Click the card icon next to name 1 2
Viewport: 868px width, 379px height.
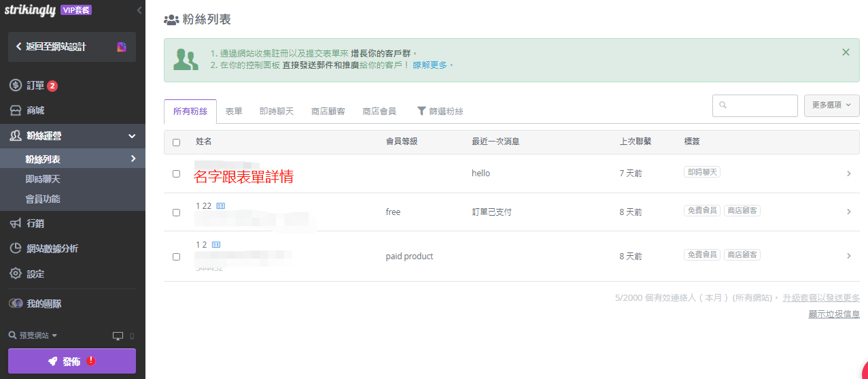216,244
